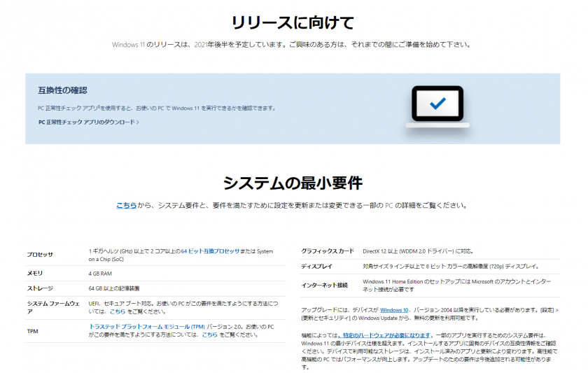This screenshot has height=373, width=588.
Task: Click the PC 正常性チェック アプリ description sentence
Action: [x=157, y=108]
